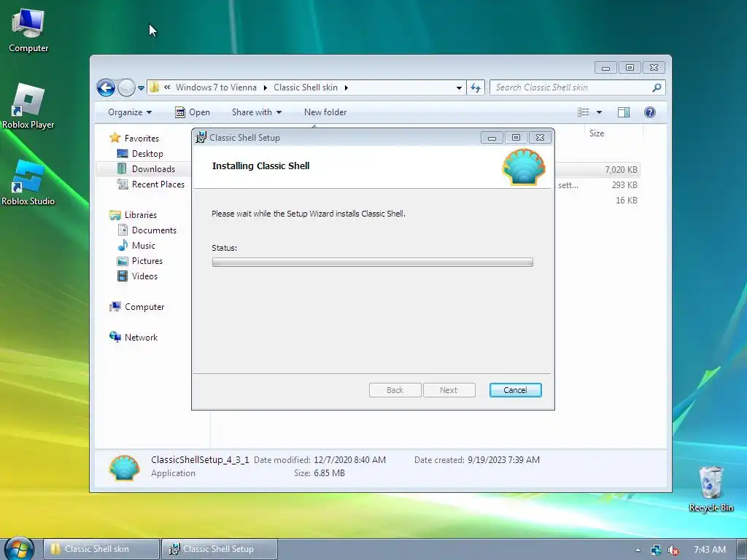Open the address bar history dropdown
The image size is (747, 560).
(459, 87)
